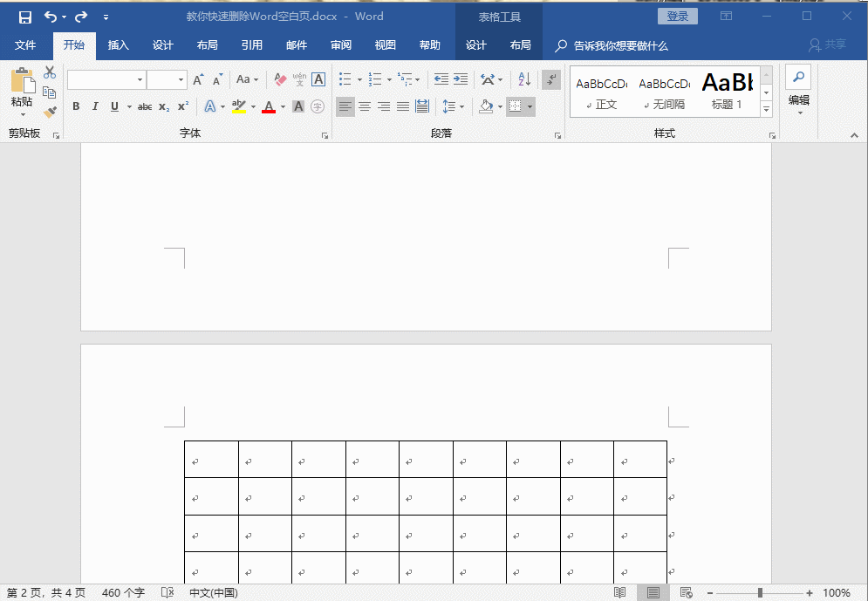Click the Decrease Font Size icon
Screen dimensions: 868x601
(216, 79)
